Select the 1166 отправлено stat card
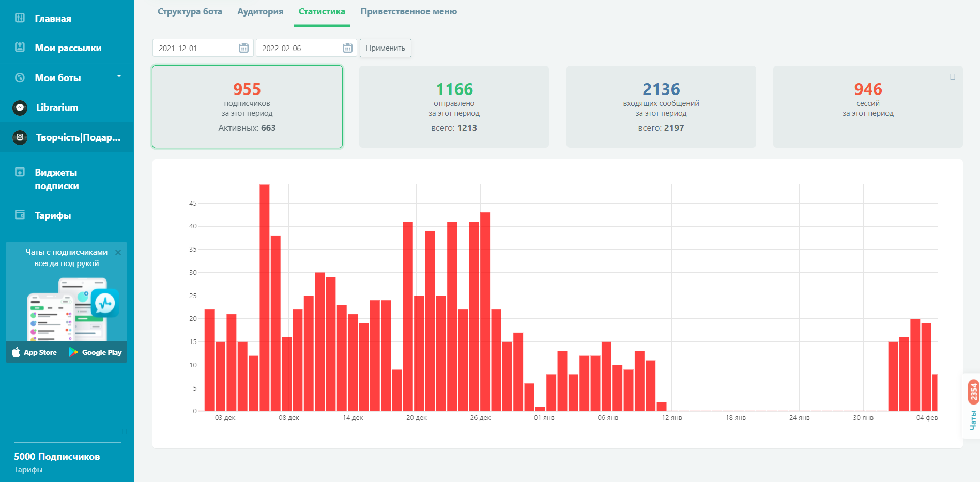This screenshot has width=980, height=482. click(x=454, y=106)
